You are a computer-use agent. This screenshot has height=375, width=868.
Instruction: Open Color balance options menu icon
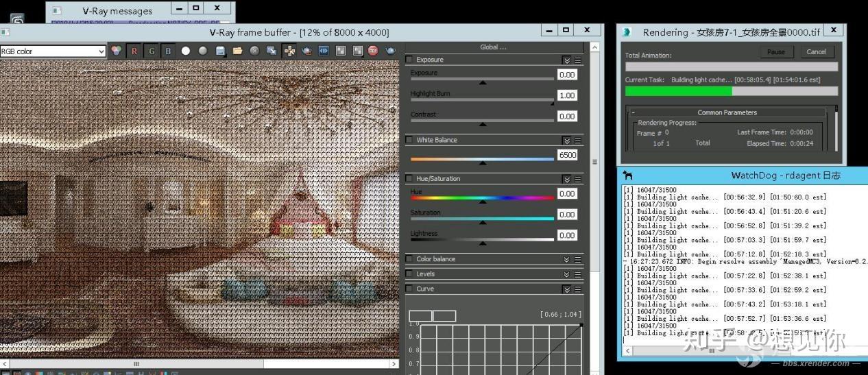tap(578, 259)
